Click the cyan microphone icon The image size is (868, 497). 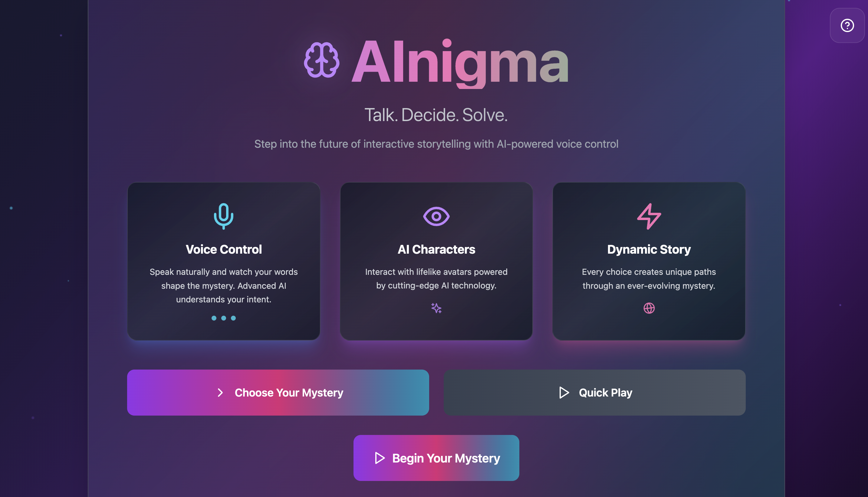tap(224, 216)
